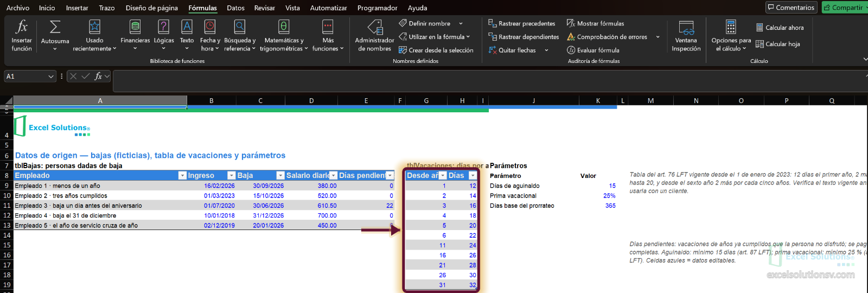Viewport: 868px width, 293px height.
Task: Switch to Datos tab
Action: point(235,8)
